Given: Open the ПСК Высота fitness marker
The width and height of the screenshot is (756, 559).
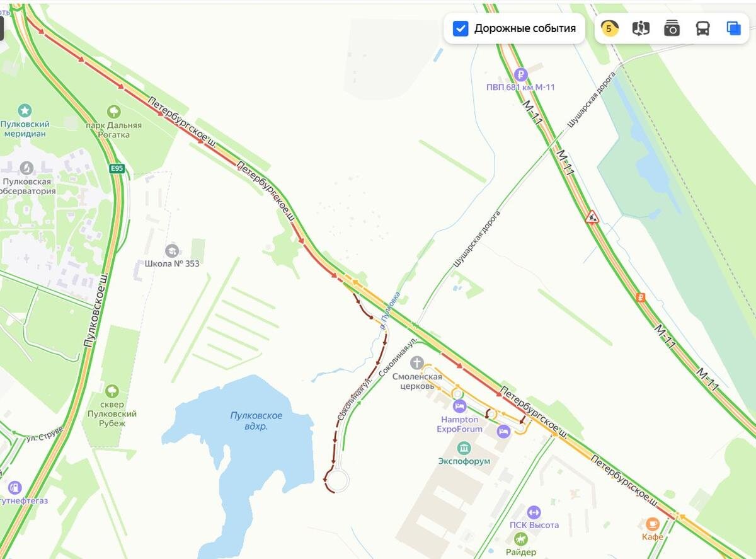Looking at the screenshot, I should tap(534, 512).
